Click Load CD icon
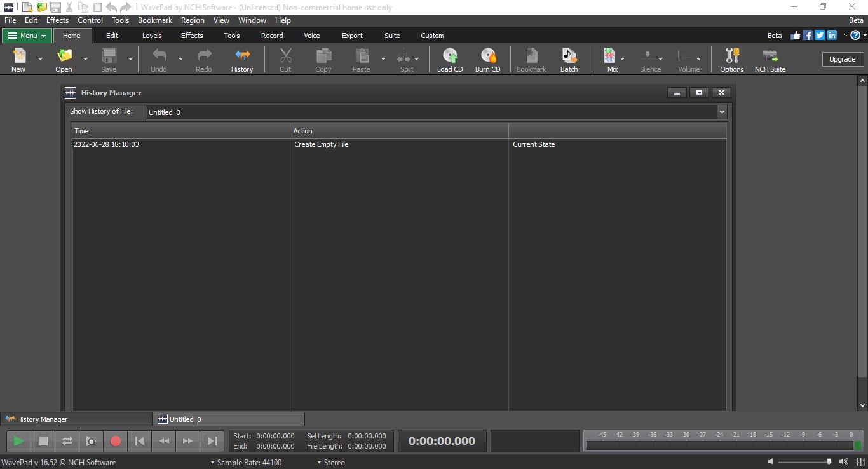Screen dimensions: 868x469 click(450, 60)
